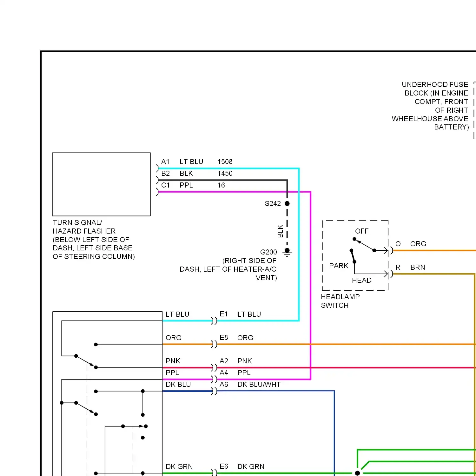Click terminal label "R" on headlamp switch
The image size is (476, 476).
(x=398, y=268)
